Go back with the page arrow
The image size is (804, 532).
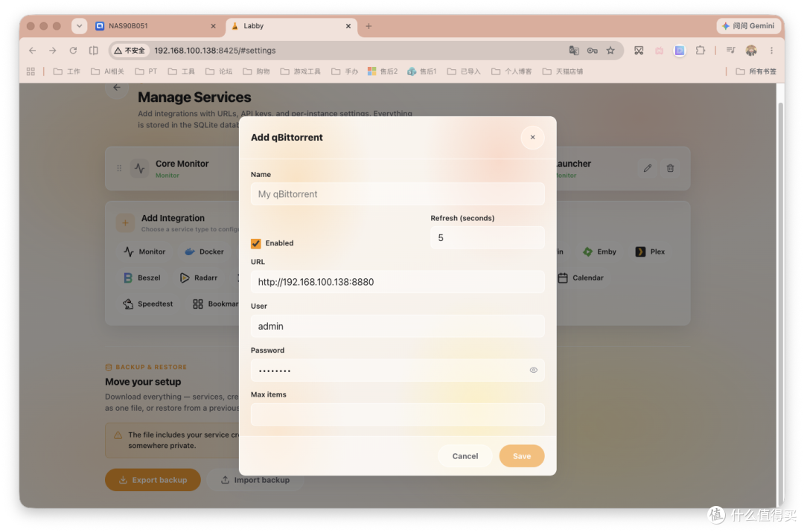tap(117, 88)
